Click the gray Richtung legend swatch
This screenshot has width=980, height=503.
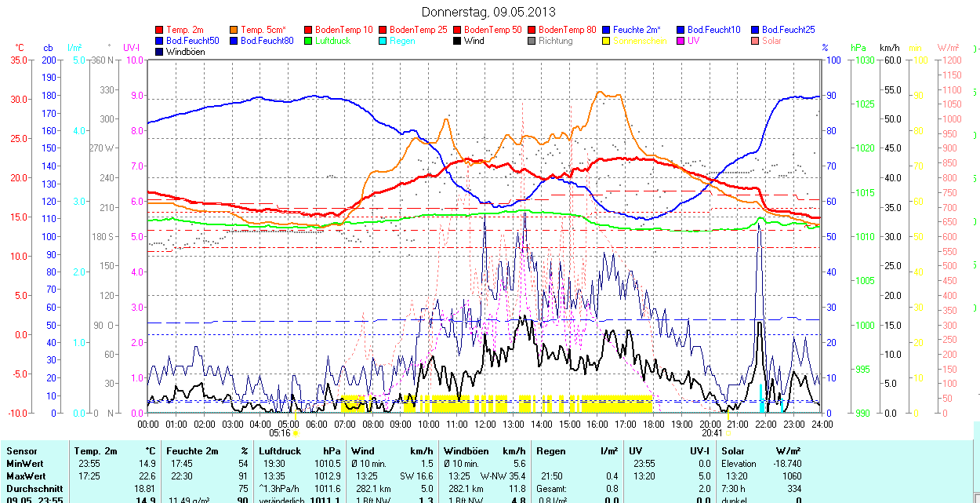pyautogui.click(x=532, y=41)
